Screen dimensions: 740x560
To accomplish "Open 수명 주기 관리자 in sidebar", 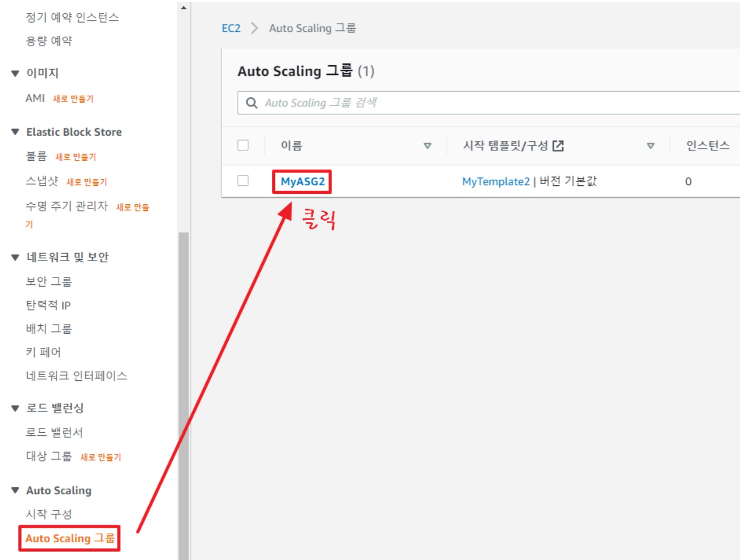I will point(67,206).
